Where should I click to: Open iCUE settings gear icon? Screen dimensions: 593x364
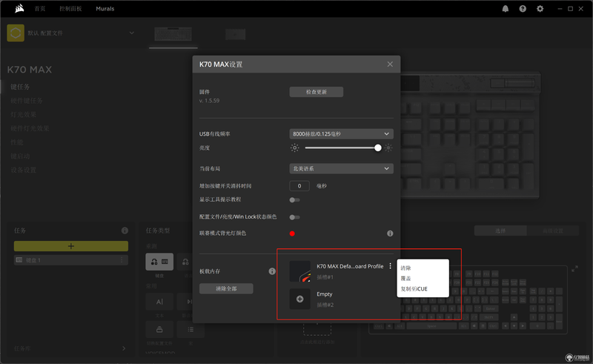[x=540, y=9]
